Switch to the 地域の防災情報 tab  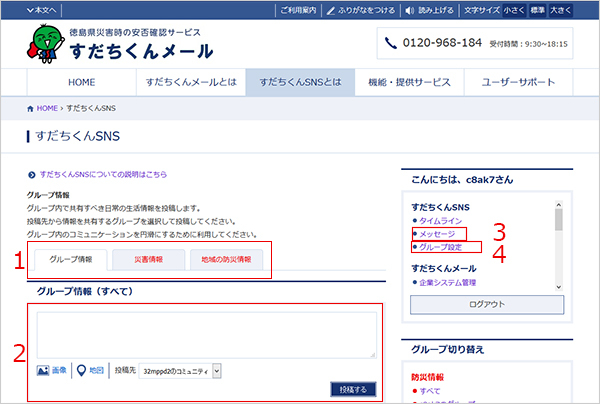click(x=226, y=259)
